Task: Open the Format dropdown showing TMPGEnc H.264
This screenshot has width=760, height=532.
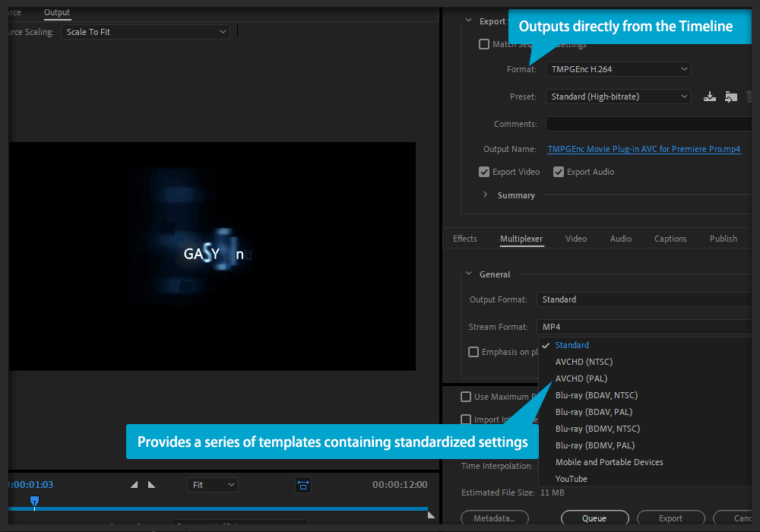Action: coord(618,69)
